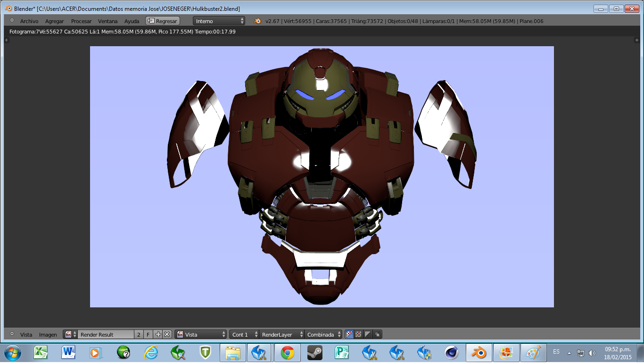Open the Imagen menu
644x363 pixels.
48,335
